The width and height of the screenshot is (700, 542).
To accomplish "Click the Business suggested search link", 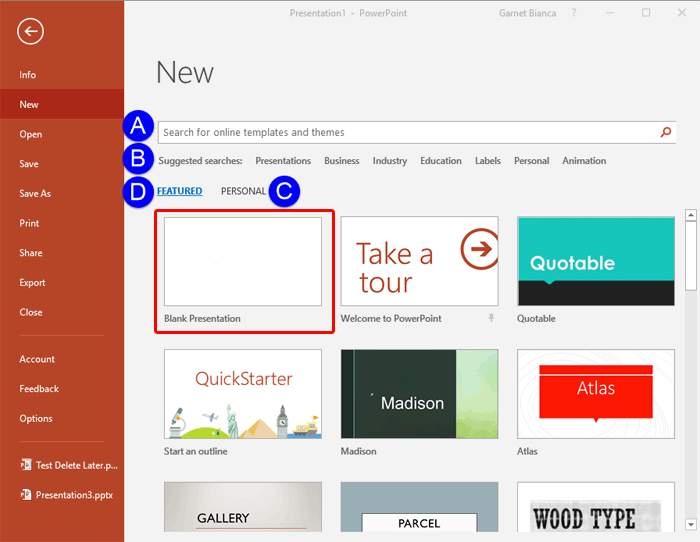I will click(341, 161).
